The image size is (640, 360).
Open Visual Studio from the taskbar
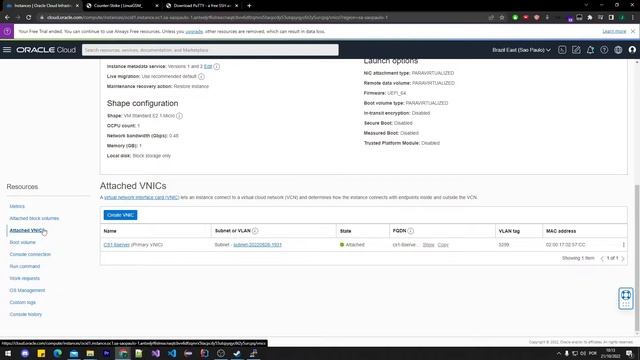coord(156,353)
